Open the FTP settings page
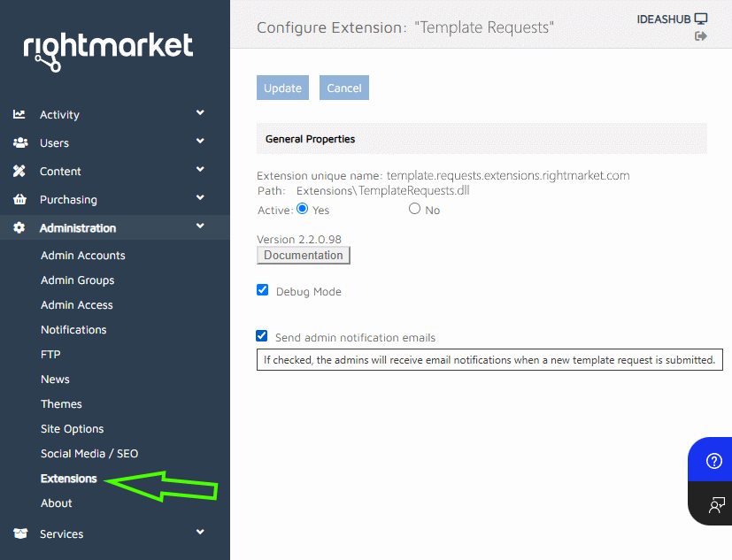The width and height of the screenshot is (732, 560). tap(50, 354)
